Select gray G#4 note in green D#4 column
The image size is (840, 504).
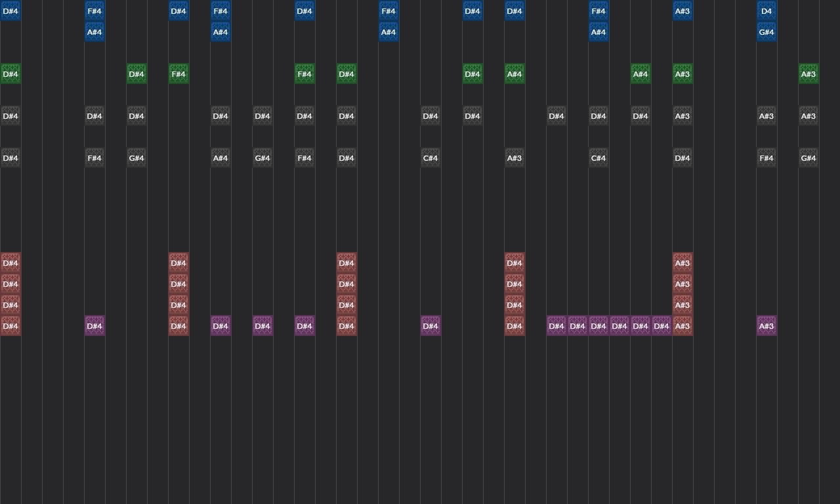136,158
